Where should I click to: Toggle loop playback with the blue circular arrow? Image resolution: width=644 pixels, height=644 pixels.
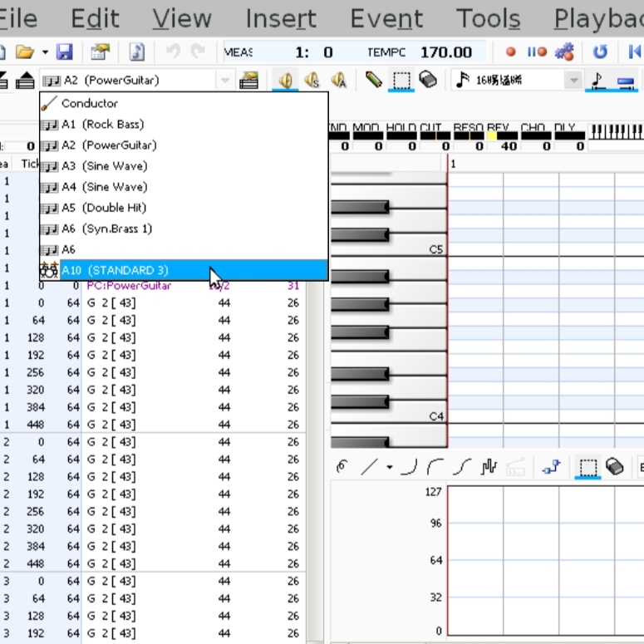click(600, 52)
